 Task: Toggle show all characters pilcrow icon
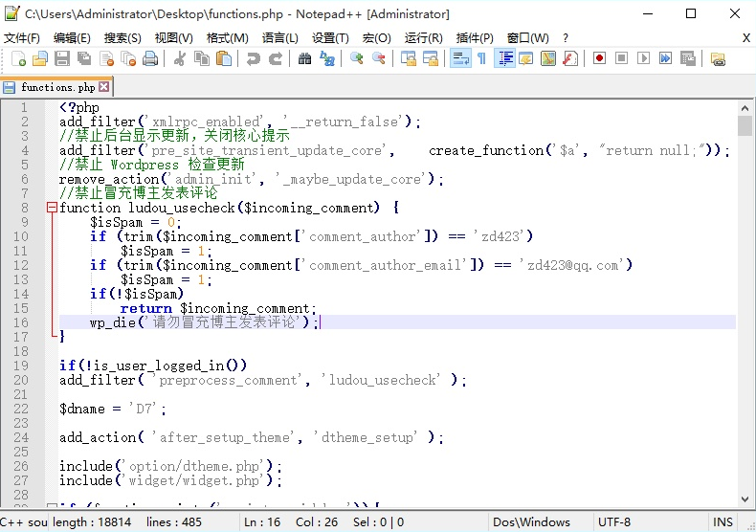point(481,59)
